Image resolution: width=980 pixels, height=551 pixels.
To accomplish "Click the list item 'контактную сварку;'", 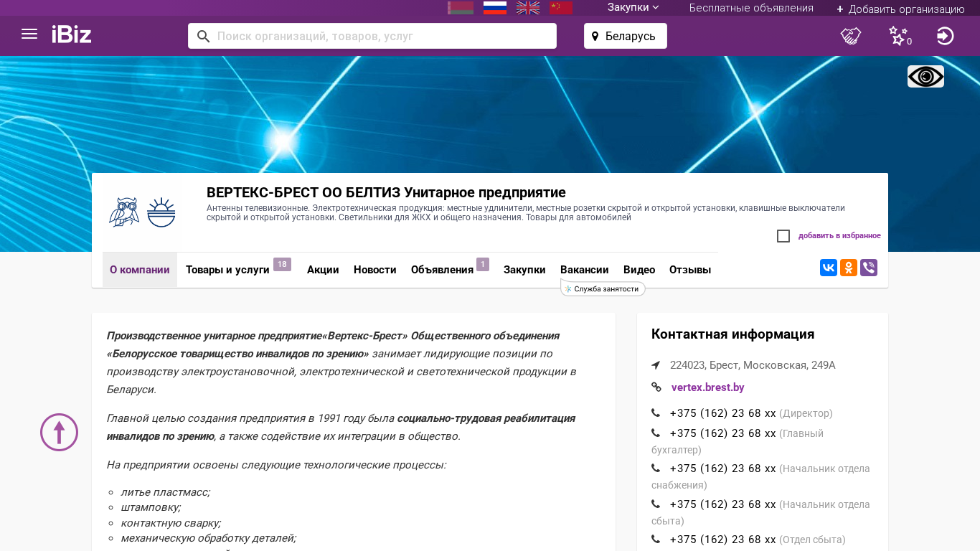I will pos(171,523).
